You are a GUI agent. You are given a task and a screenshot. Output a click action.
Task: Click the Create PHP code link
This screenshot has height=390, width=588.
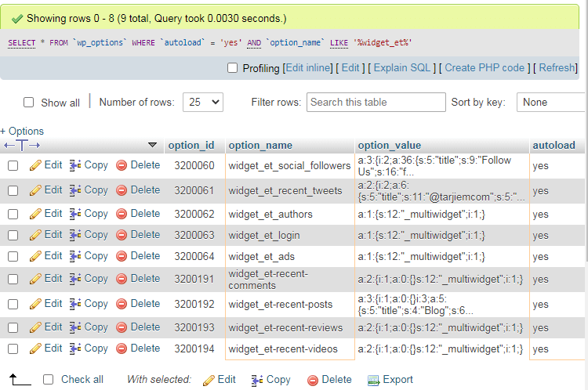[485, 68]
